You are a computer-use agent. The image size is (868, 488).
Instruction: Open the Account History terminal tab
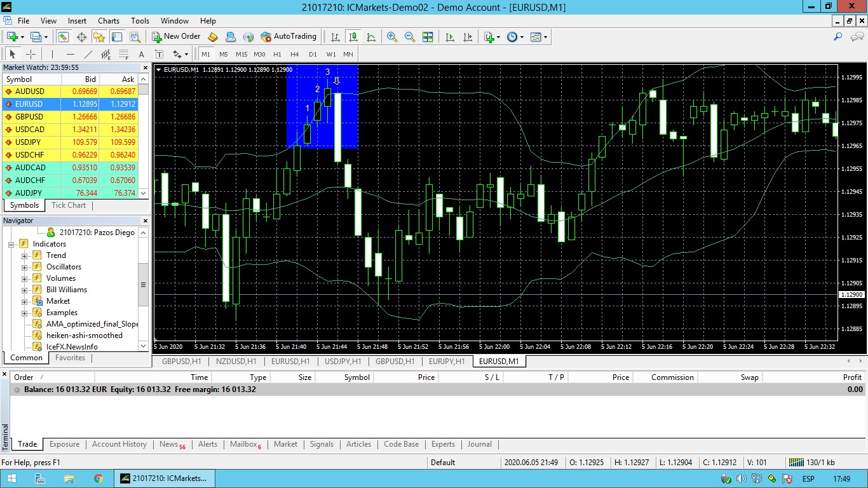point(119,444)
